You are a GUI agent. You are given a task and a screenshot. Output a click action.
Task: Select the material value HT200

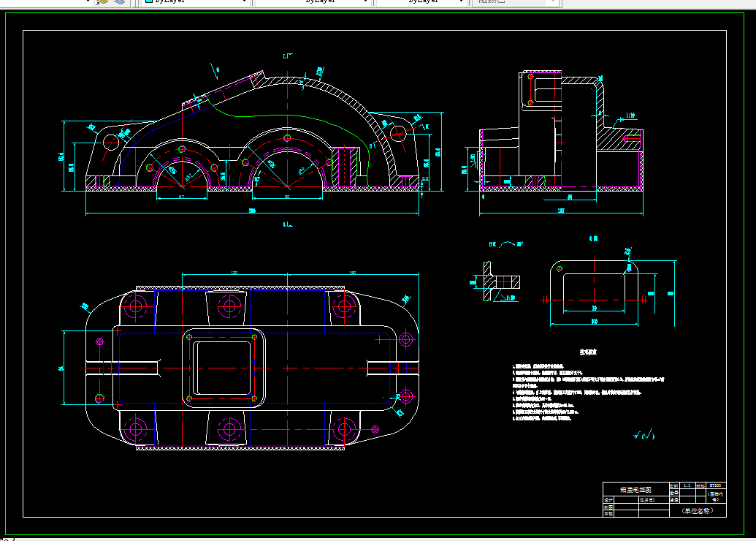pyautogui.click(x=716, y=485)
